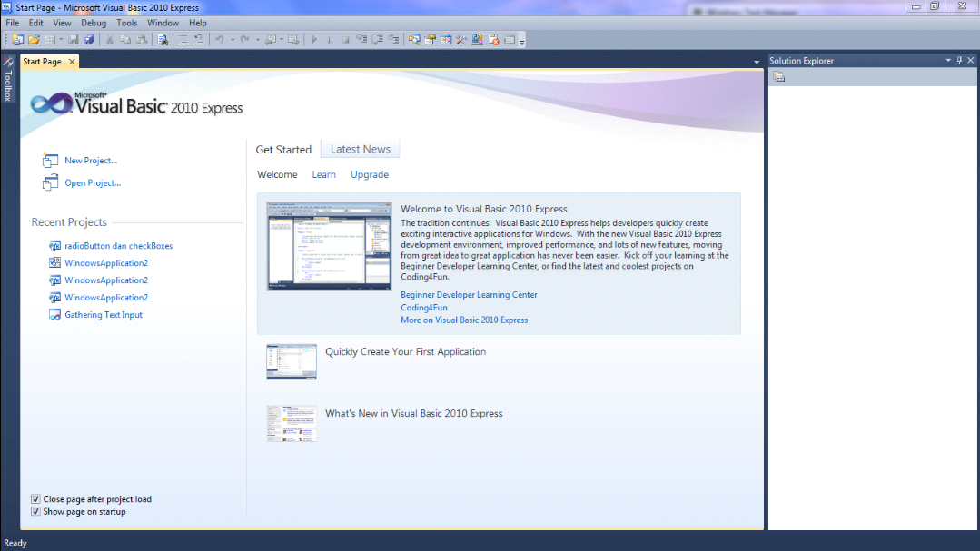Screen dimensions: 980x551
Task: Open the active documents list dropdown arrow
Action: tap(757, 62)
